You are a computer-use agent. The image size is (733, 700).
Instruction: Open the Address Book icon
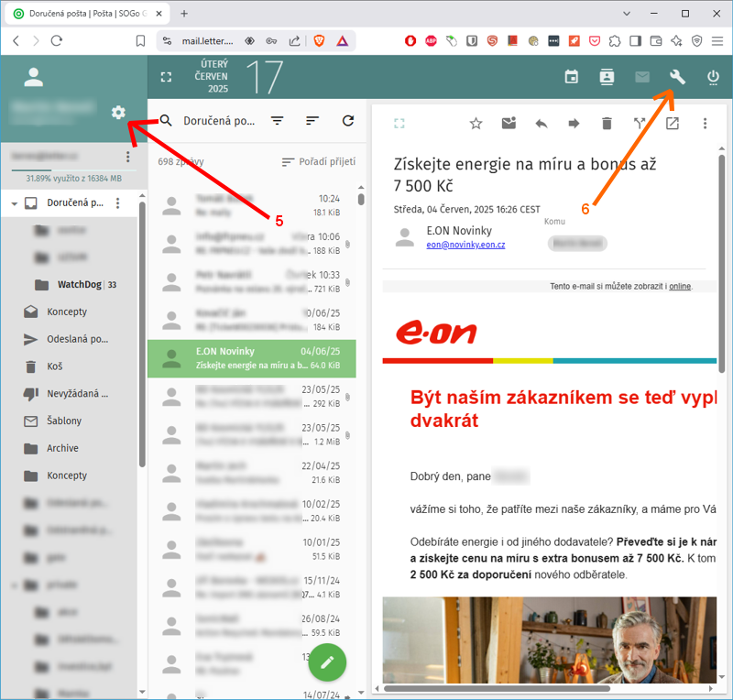tap(607, 77)
